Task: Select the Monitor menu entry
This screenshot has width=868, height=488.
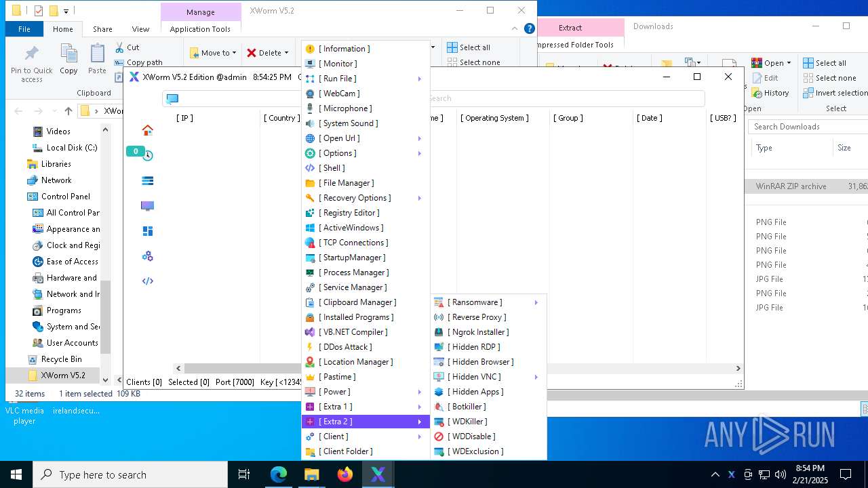Action: coord(366,64)
